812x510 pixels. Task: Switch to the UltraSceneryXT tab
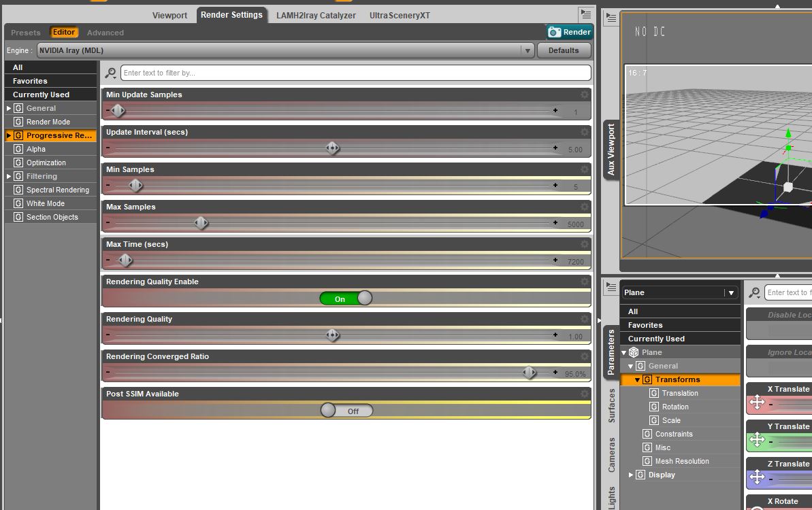click(400, 16)
